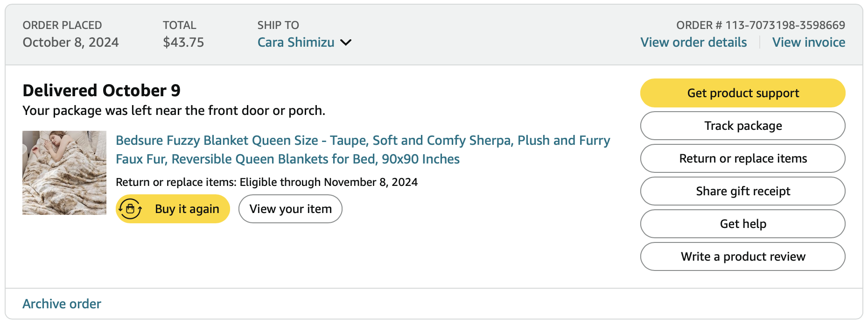The image size is (868, 327).
Task: Click Track package button
Action: click(x=742, y=126)
